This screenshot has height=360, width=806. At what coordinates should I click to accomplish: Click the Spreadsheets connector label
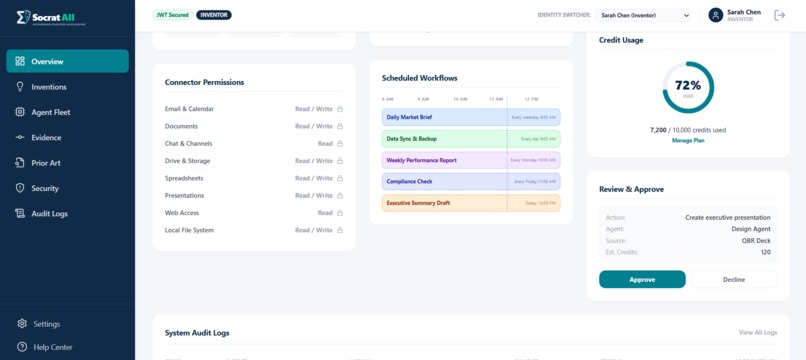[184, 178]
